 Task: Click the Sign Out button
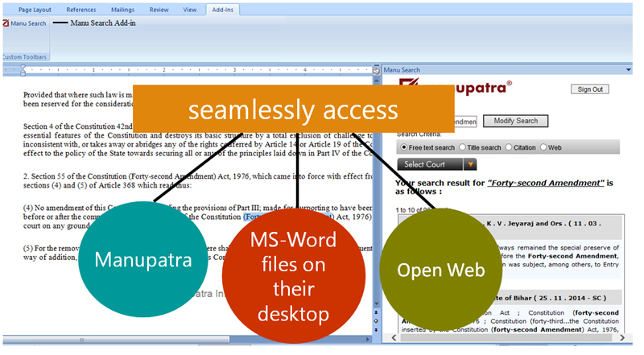(x=590, y=89)
